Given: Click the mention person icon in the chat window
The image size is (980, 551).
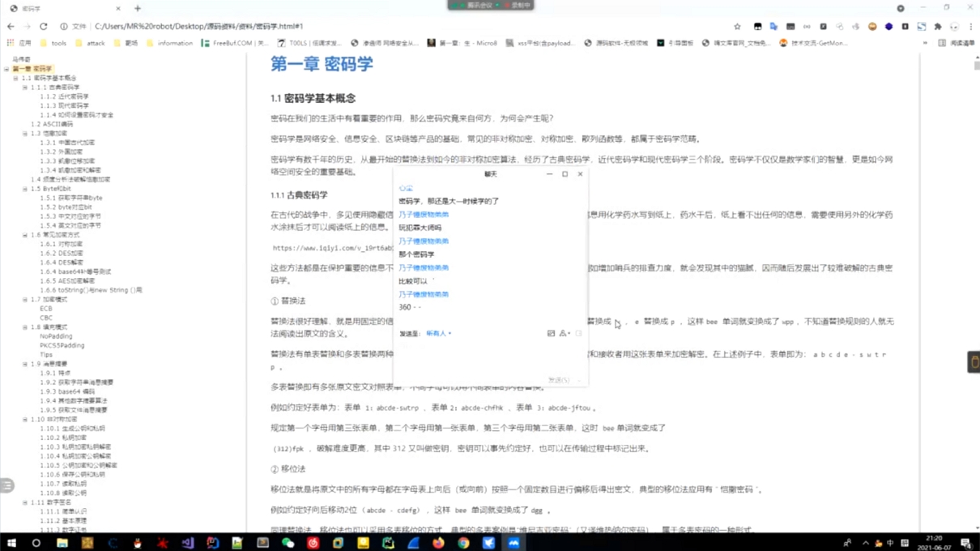Looking at the screenshot, I should point(562,333).
